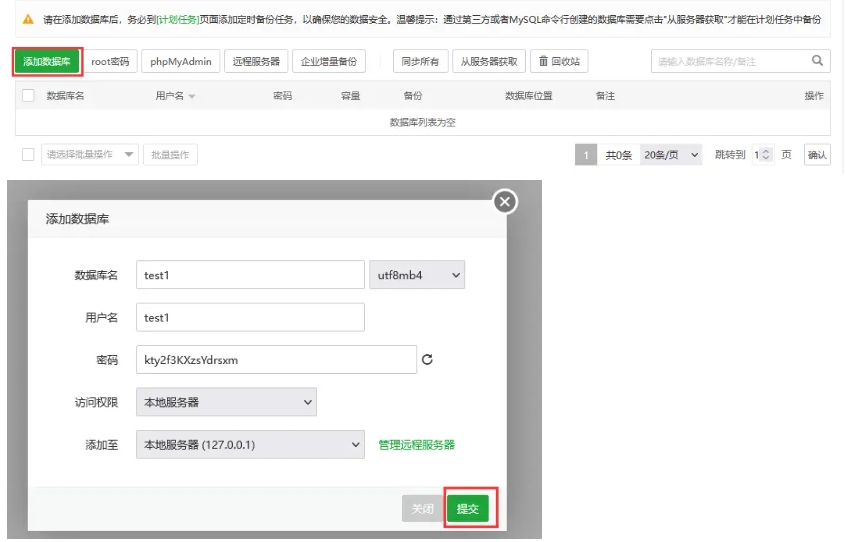Click the page number jump stepper
This screenshot has width=845, height=542.
(x=763, y=155)
